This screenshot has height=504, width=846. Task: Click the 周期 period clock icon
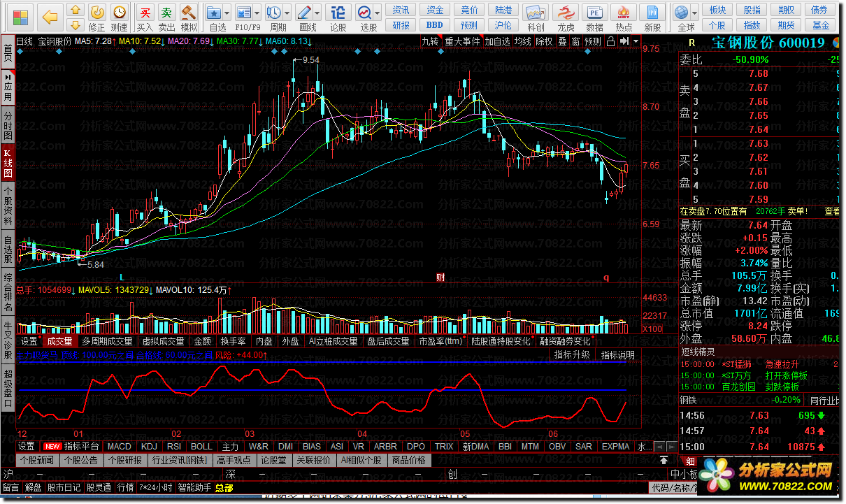pyautogui.click(x=274, y=13)
